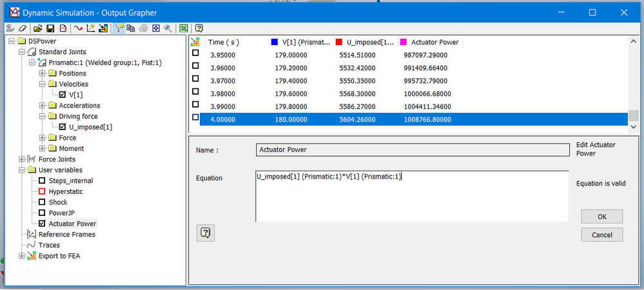Click the Export to FEA toolbar icon
Screen dimensions: 644x290
tap(103, 28)
